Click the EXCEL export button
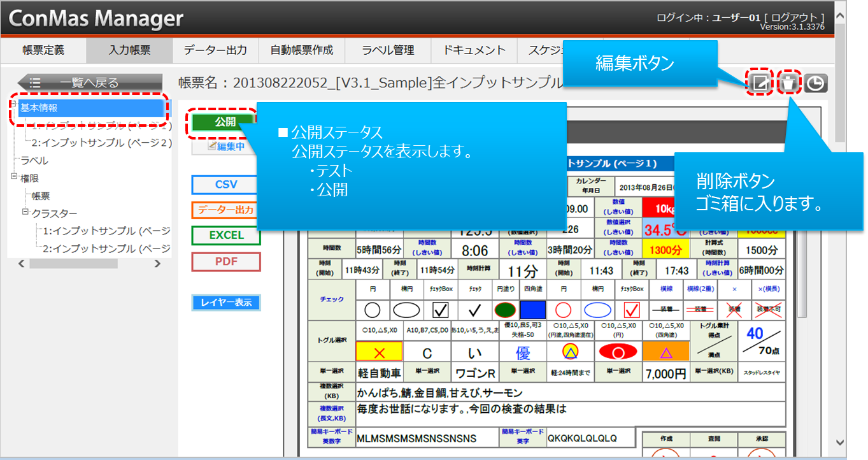The height and width of the screenshot is (460, 868). pyautogui.click(x=226, y=235)
